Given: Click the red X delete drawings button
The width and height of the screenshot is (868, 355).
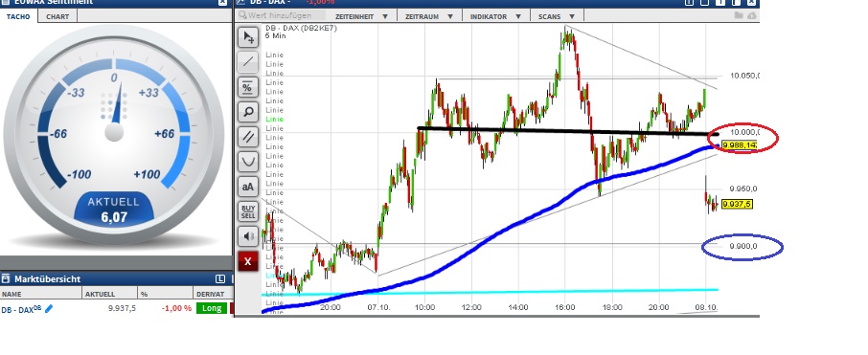Looking at the screenshot, I should (x=248, y=261).
